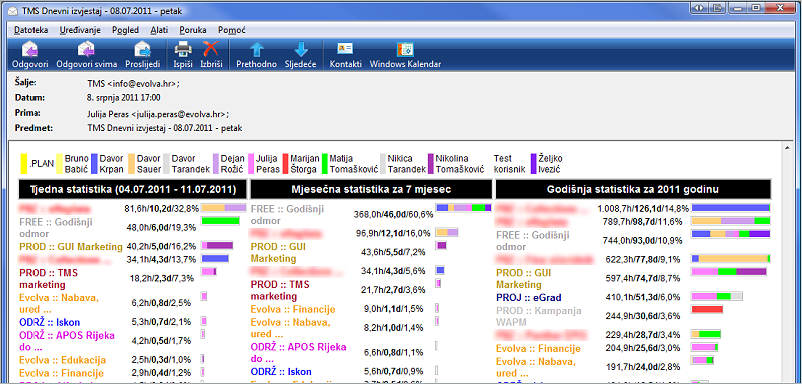Delete message with Izbriši icon
This screenshot has height=384, width=802.
click(x=211, y=49)
